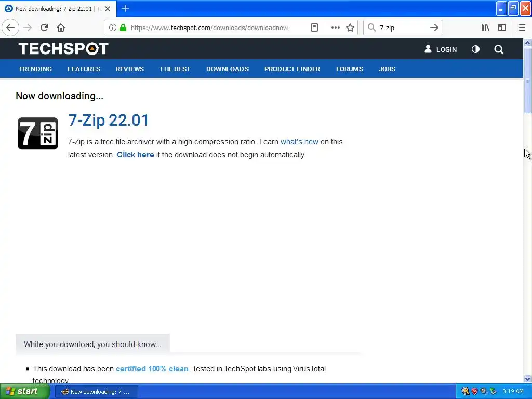Toggle the browser sidebar
532x399 pixels.
click(502, 28)
